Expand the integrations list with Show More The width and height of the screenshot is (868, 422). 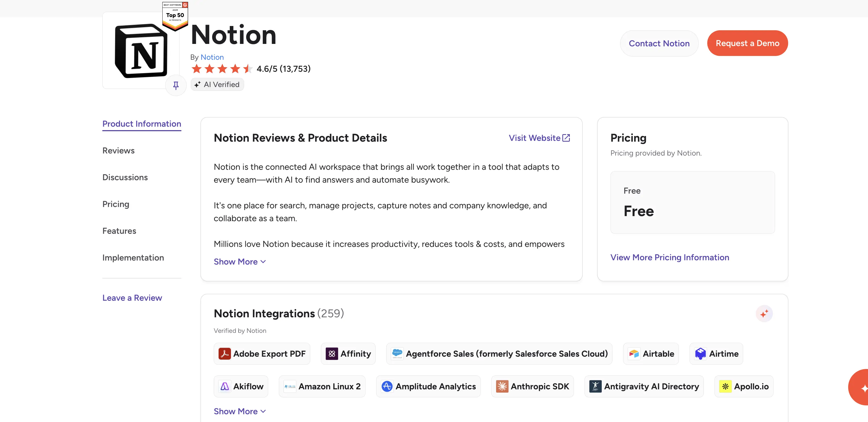240,411
